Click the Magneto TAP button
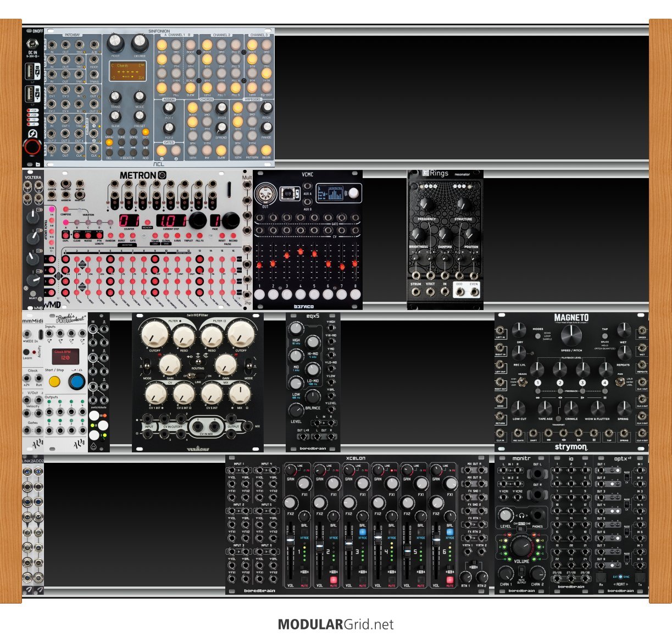Viewport: 672px width, 636px height. click(x=604, y=335)
